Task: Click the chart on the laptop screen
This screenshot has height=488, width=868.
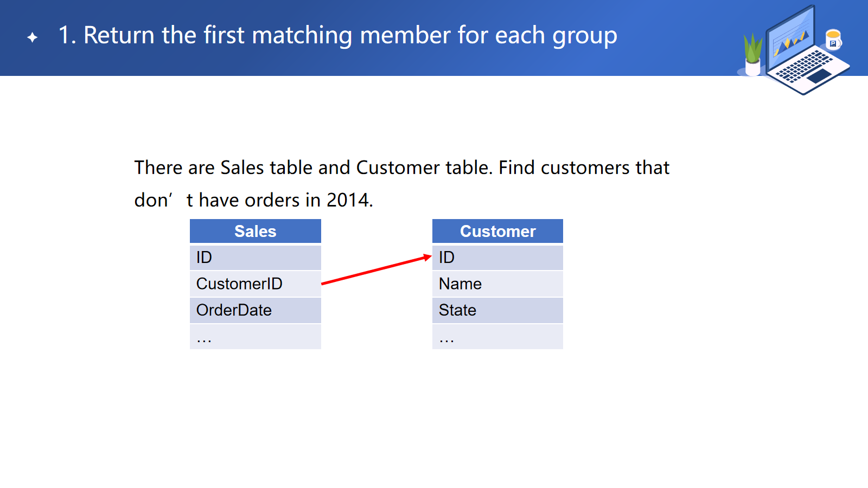Action: tap(791, 39)
